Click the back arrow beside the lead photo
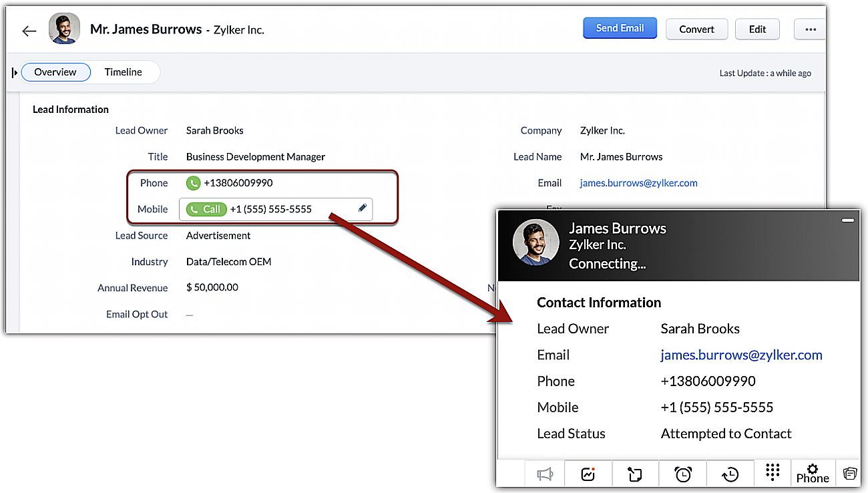Screen dimensions: 868x493 pyautogui.click(x=29, y=31)
